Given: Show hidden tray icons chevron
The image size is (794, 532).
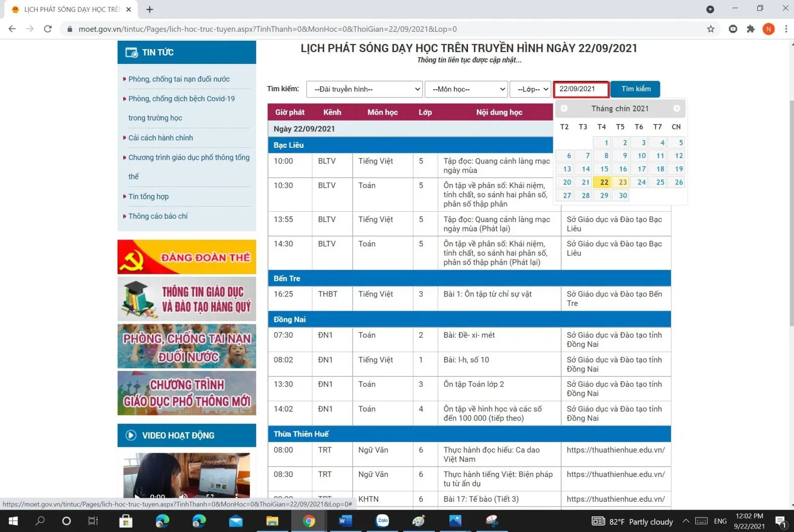Looking at the screenshot, I should point(686,521).
